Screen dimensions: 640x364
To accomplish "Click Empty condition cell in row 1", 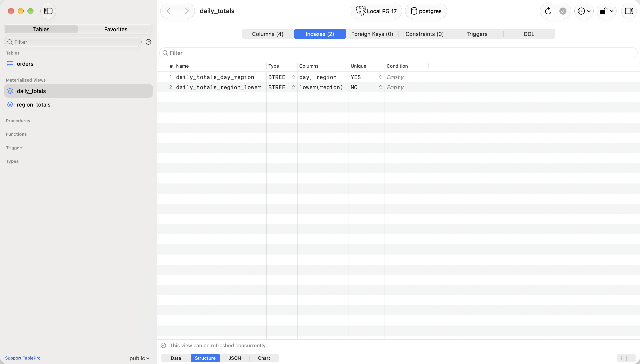I will pos(407,77).
